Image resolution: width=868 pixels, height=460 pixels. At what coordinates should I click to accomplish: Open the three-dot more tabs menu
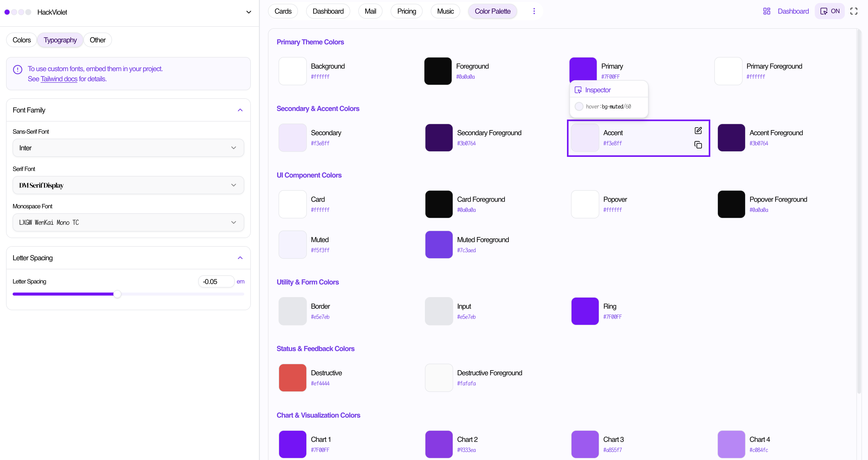coord(534,11)
